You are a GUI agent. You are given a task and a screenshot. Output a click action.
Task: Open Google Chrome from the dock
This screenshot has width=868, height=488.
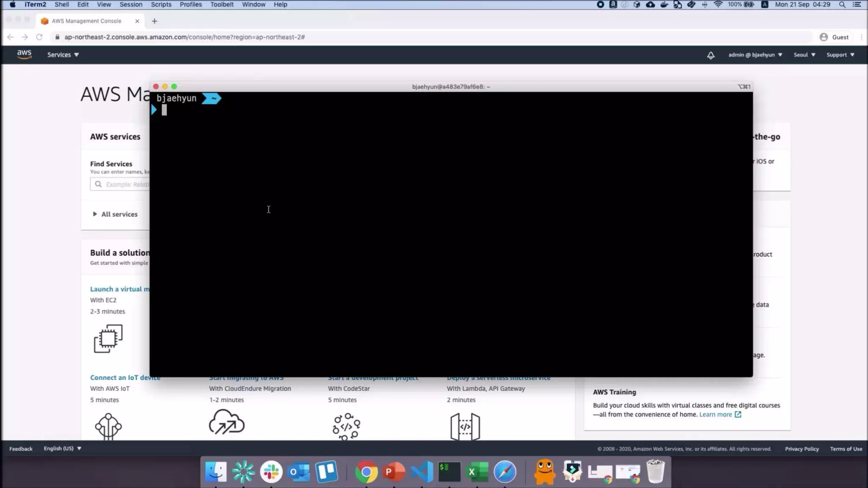click(366, 471)
